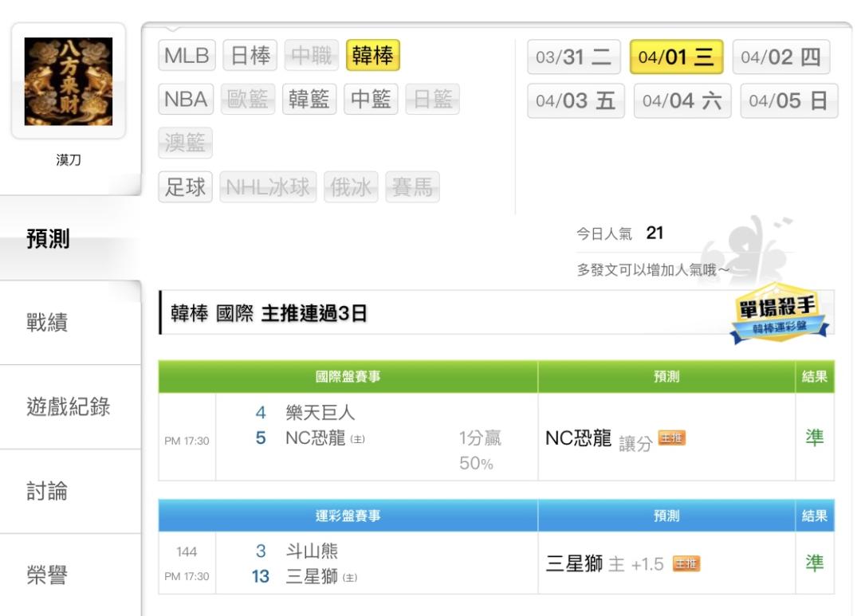Open the 討論 sidebar tab
Viewport: 861px width, 616px height.
[x=48, y=491]
